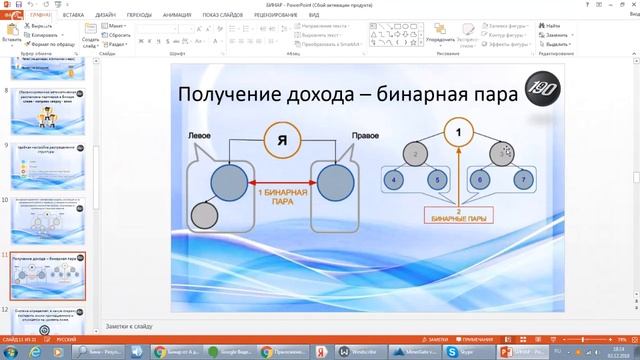This screenshot has height=360, width=640.
Task: Click the Paste (Вставить) clipboard icon
Action: pos(12,30)
